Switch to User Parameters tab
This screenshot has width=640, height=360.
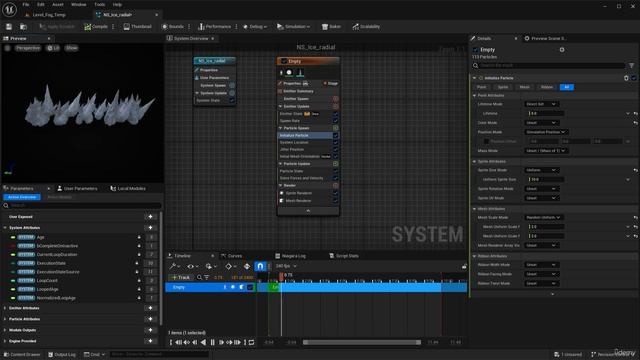coord(77,188)
